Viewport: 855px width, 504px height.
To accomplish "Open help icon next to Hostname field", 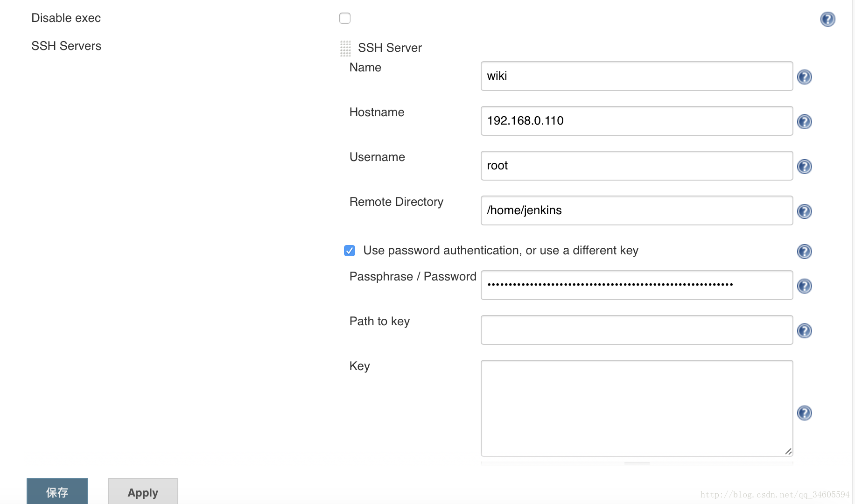I will (804, 121).
